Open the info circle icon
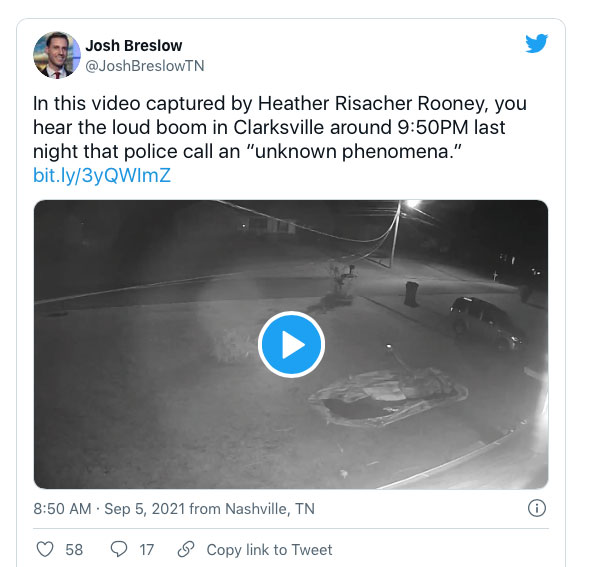 point(537,508)
